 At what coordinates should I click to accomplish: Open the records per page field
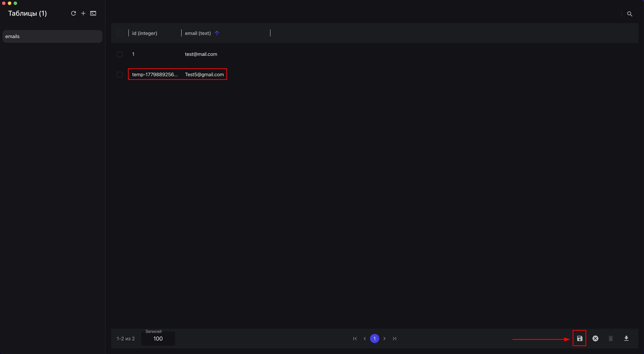click(158, 339)
